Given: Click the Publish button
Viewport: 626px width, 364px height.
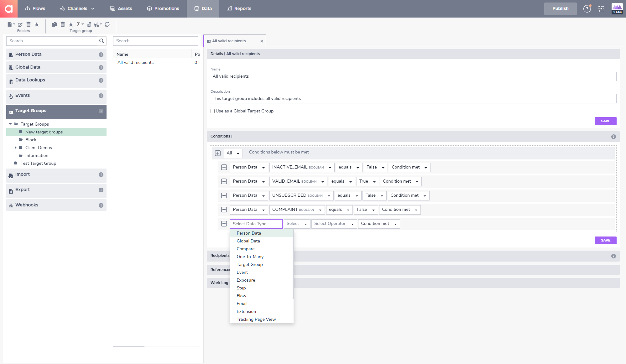Looking at the screenshot, I should [x=560, y=8].
